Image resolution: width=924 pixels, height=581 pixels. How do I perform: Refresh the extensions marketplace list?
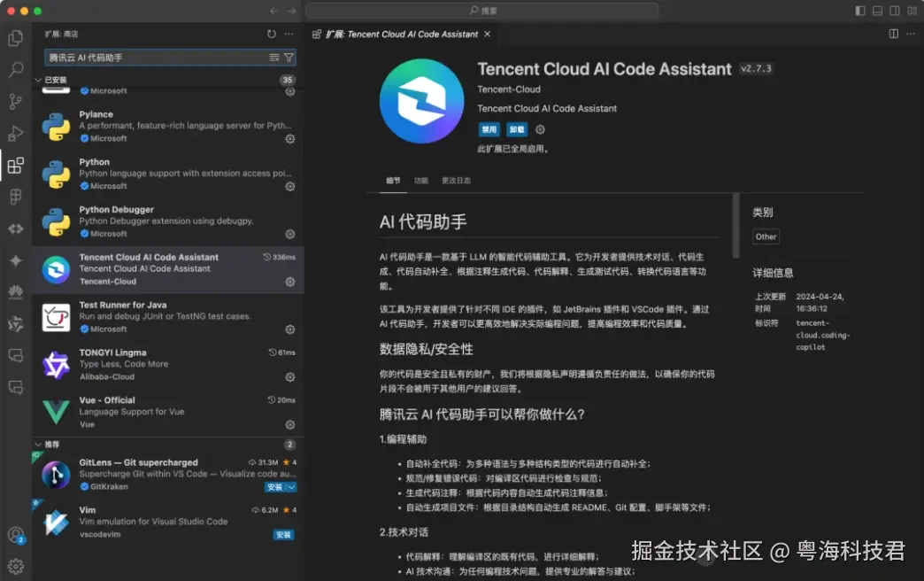271,35
